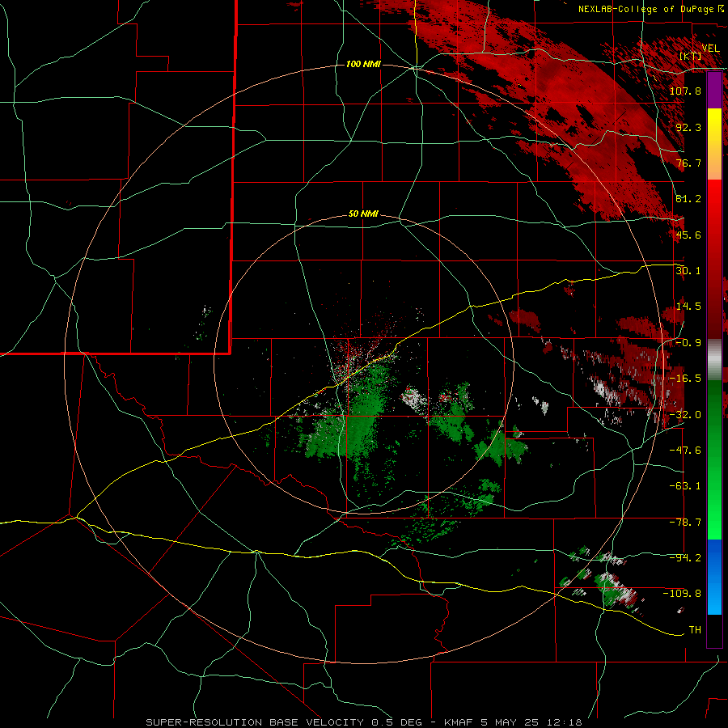This screenshot has height=728, width=728.
Task: Click the NEXLAB-College of DuPage watermark text
Action: click(x=650, y=9)
